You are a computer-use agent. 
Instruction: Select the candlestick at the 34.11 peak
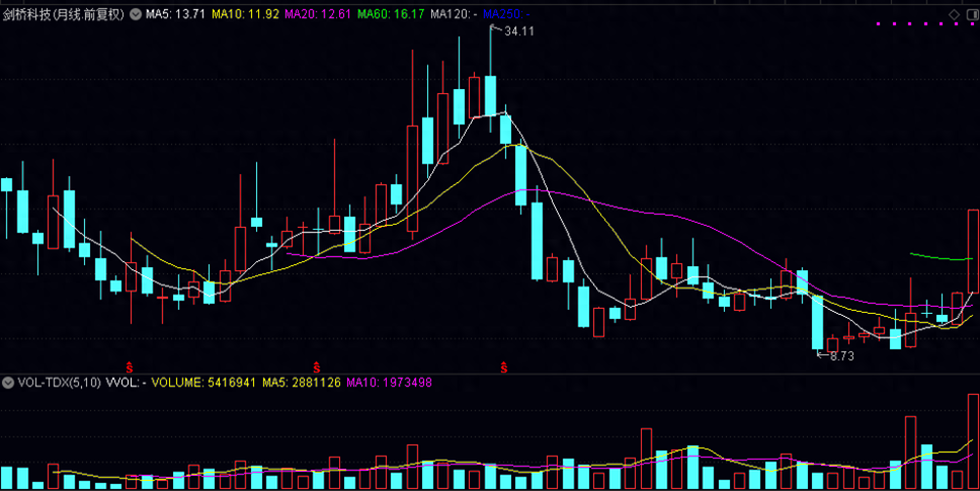click(x=490, y=96)
